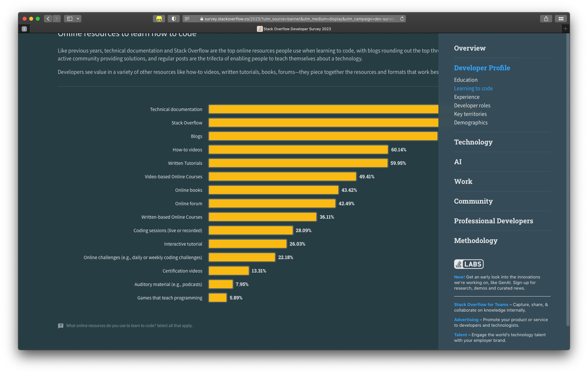The image size is (588, 374).
Task: Click the Video-based Online Courses bar
Action: point(283,177)
